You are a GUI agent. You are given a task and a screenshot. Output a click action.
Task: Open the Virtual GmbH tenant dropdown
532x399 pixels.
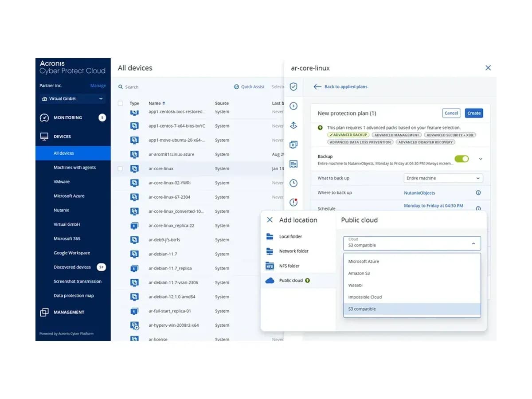72,99
